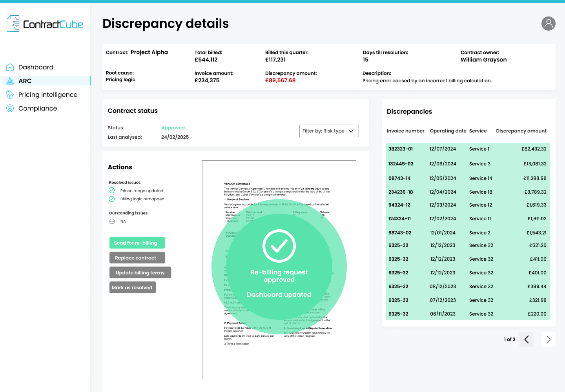
Task: Click the 07/12/2023 operating date
Action: point(443,300)
